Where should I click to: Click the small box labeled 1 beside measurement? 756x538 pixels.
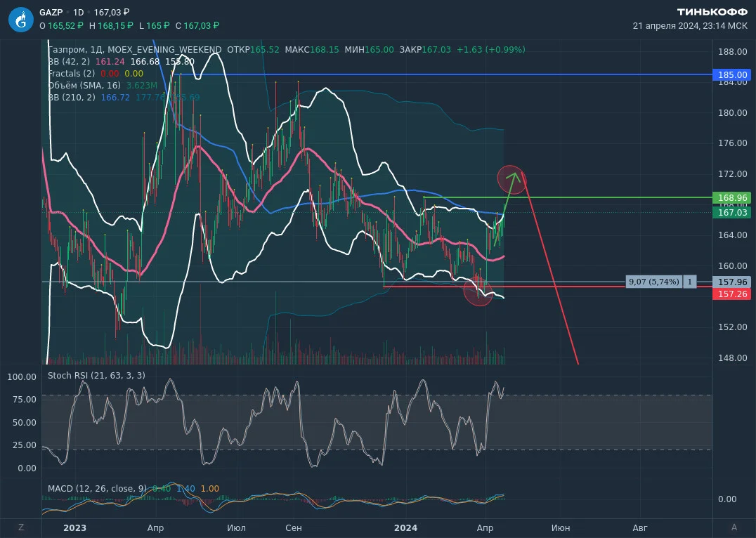[690, 282]
